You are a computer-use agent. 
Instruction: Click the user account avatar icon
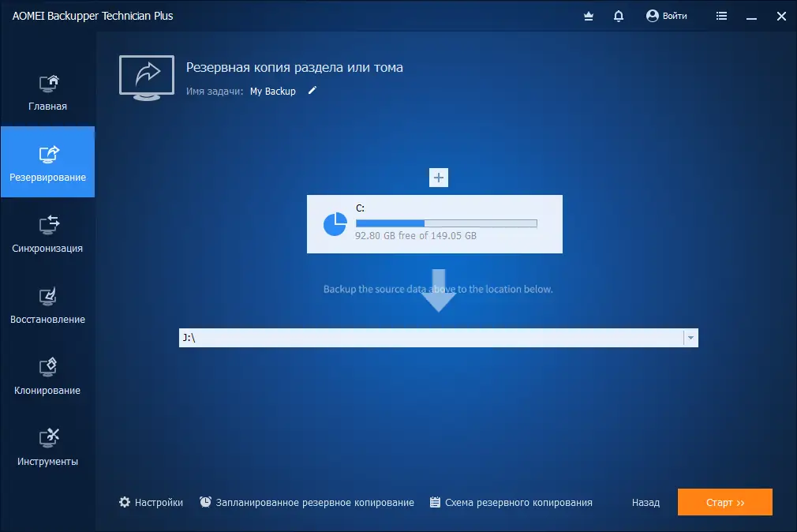652,16
